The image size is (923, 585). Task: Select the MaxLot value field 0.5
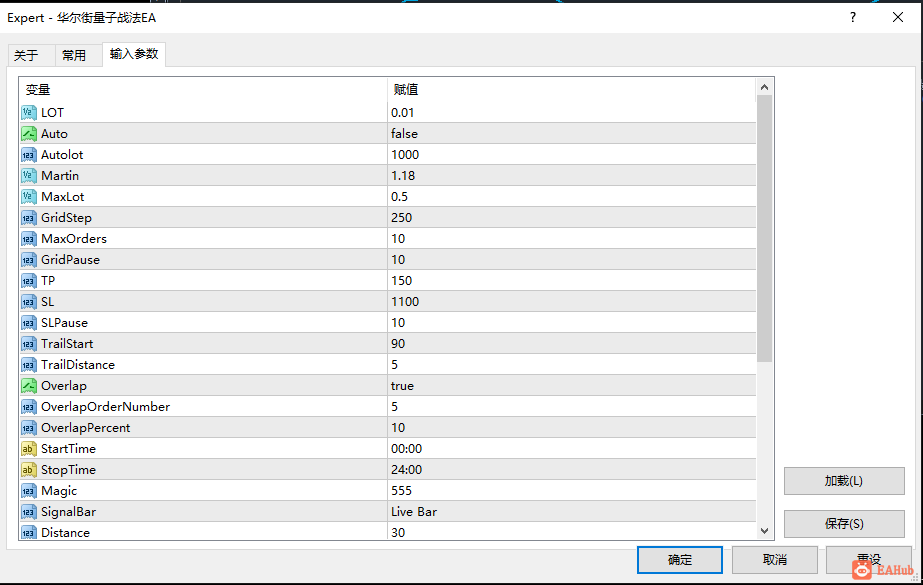(572, 197)
